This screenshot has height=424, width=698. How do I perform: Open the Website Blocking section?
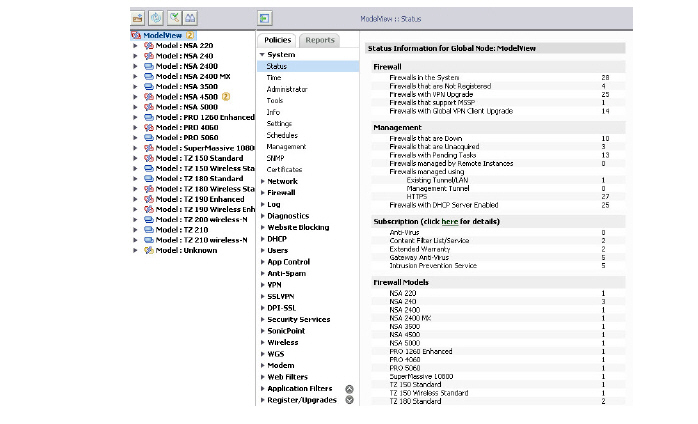[298, 228]
